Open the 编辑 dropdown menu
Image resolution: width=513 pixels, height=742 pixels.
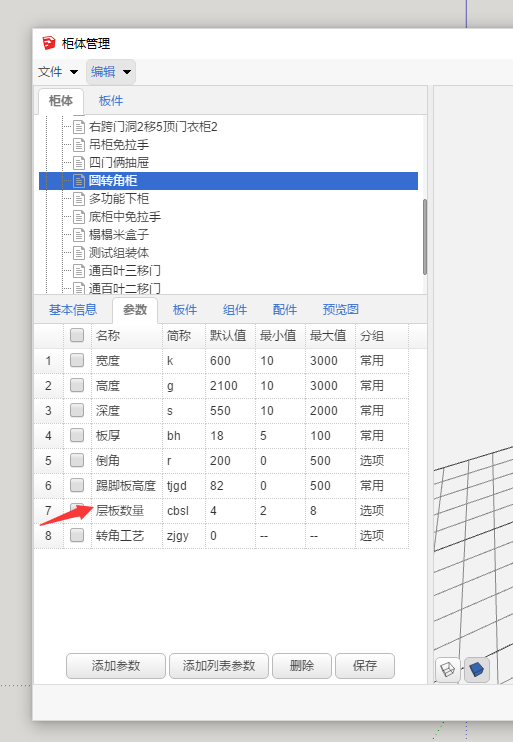[111, 72]
